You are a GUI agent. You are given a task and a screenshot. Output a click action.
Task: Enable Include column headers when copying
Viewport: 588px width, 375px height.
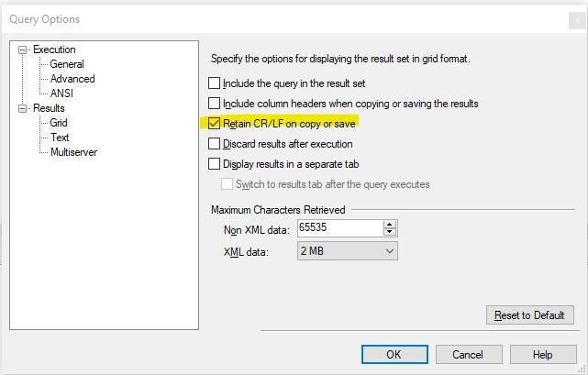tap(215, 104)
